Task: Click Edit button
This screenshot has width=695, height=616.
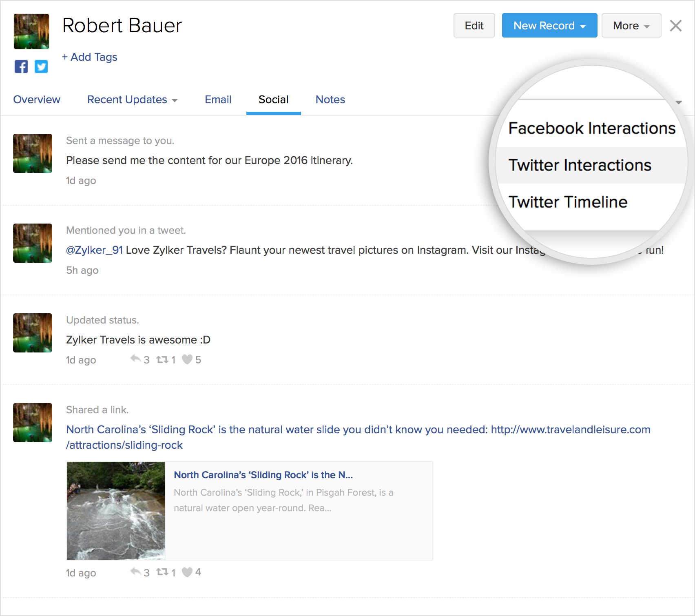Action: [x=474, y=25]
